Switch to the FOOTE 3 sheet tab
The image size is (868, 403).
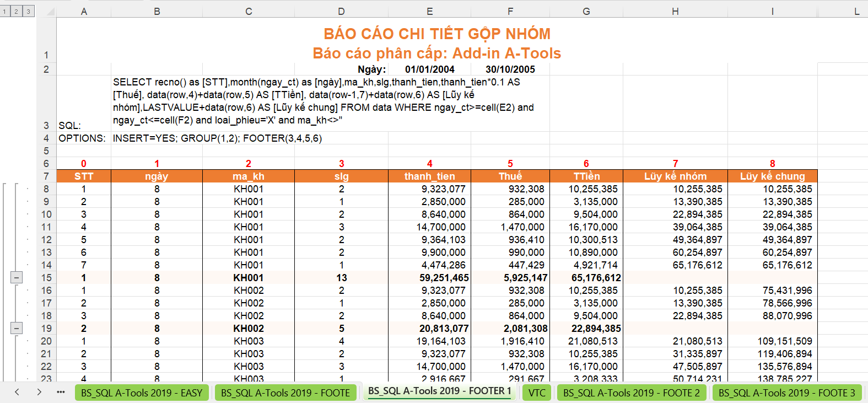[786, 393]
